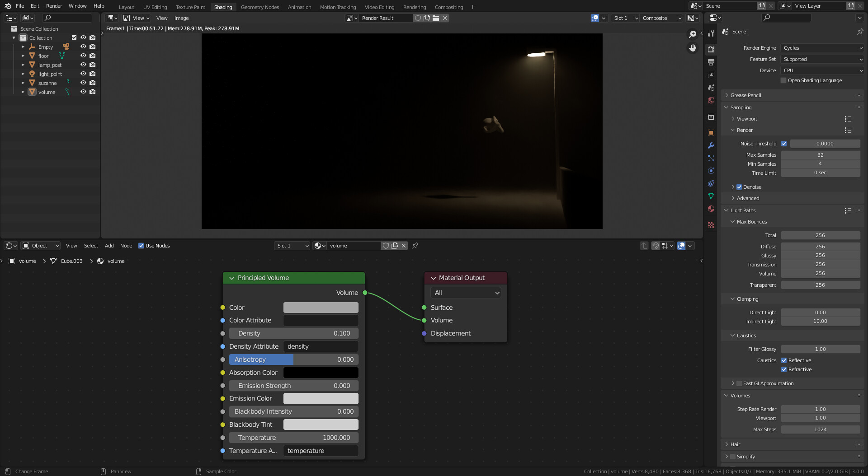868x476 pixels.
Task: Uncheck Reflective caustics
Action: coord(784,360)
